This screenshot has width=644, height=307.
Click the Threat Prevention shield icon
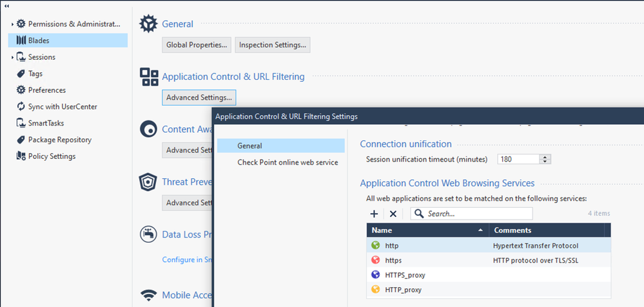[148, 182]
